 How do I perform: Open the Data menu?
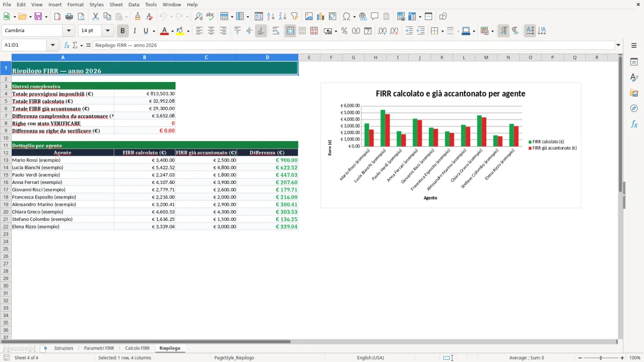click(134, 4)
